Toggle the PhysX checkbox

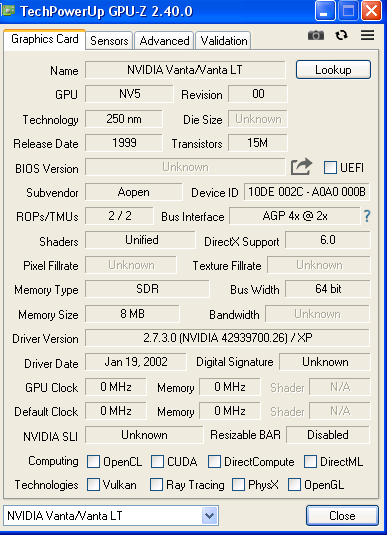point(238,485)
